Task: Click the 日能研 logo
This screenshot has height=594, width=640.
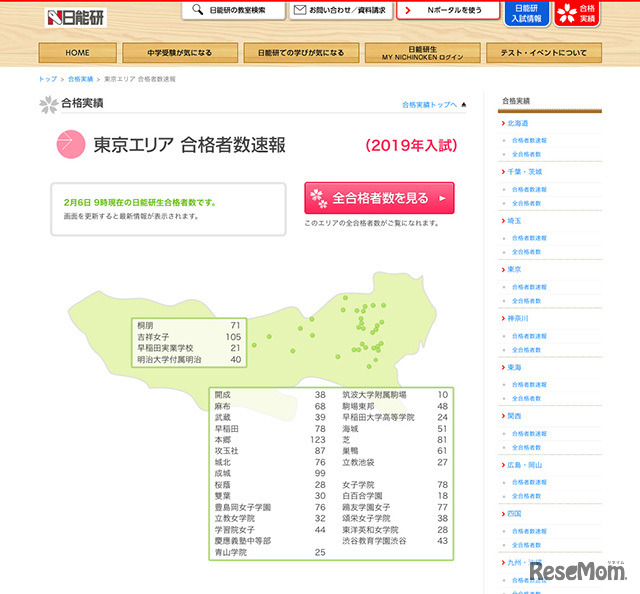Action: point(76,18)
